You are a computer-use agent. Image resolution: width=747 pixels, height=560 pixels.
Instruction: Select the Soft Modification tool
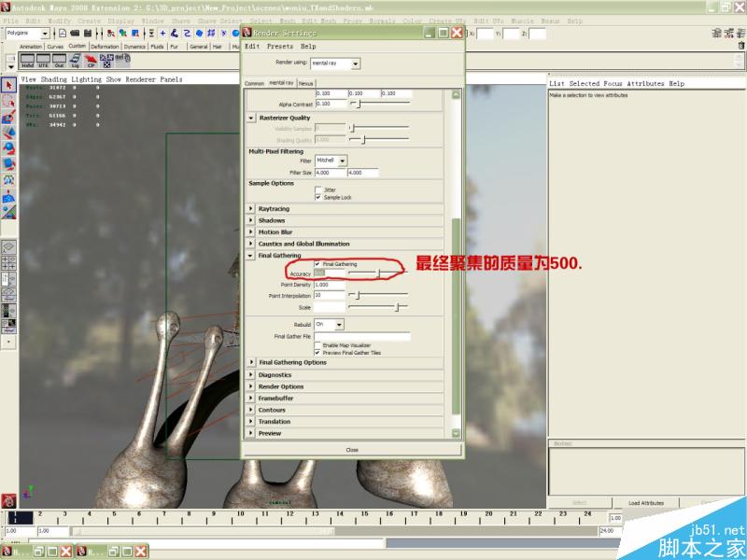[x=8, y=196]
